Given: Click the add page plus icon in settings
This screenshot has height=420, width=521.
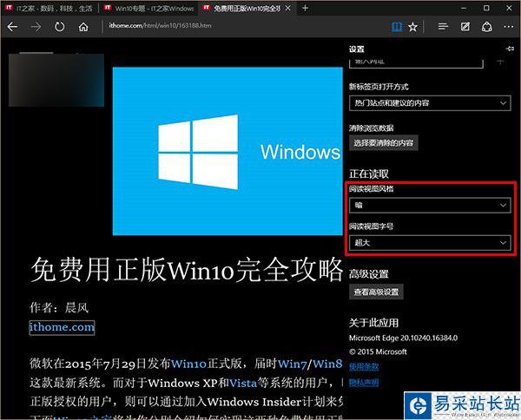Looking at the screenshot, I should pos(500,62).
